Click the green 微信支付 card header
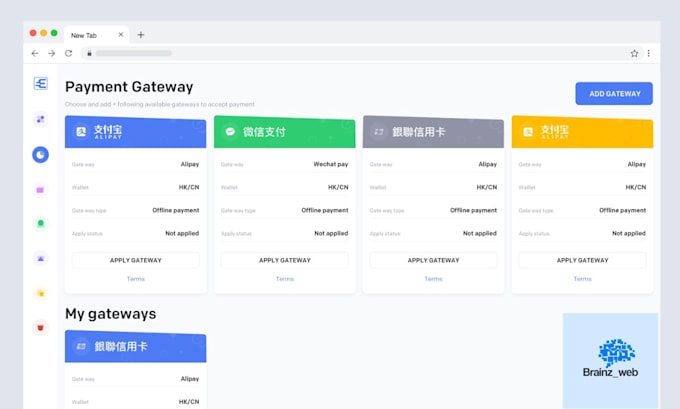680x409 pixels. tap(284, 132)
